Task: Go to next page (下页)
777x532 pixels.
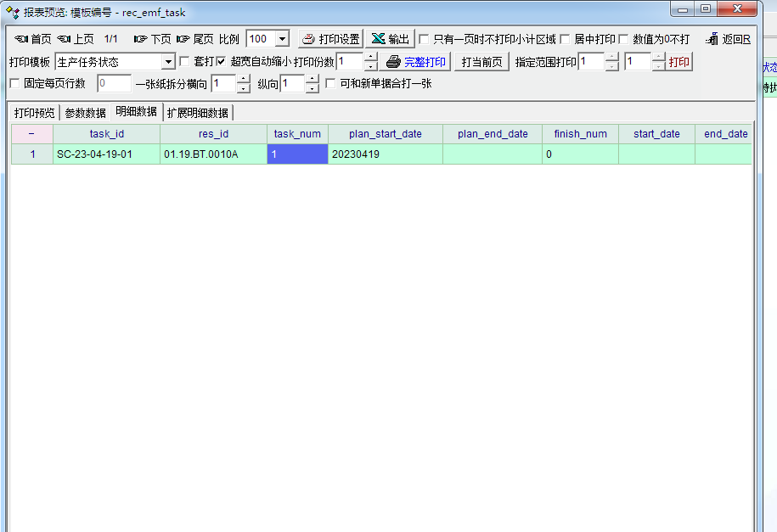Action: pyautogui.click(x=152, y=39)
